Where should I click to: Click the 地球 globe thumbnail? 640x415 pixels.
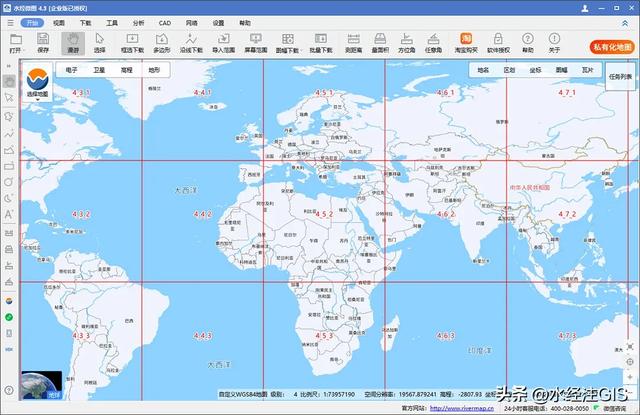point(41,386)
